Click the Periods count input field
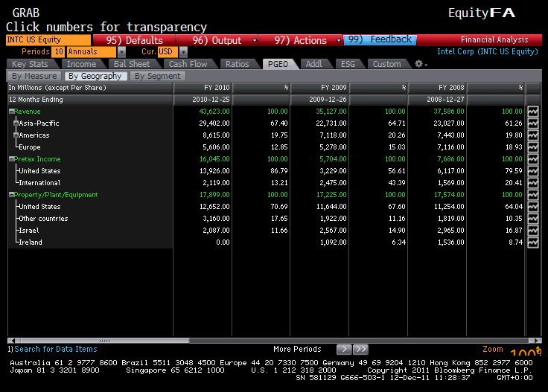The height and width of the screenshot is (392, 548). [x=58, y=52]
